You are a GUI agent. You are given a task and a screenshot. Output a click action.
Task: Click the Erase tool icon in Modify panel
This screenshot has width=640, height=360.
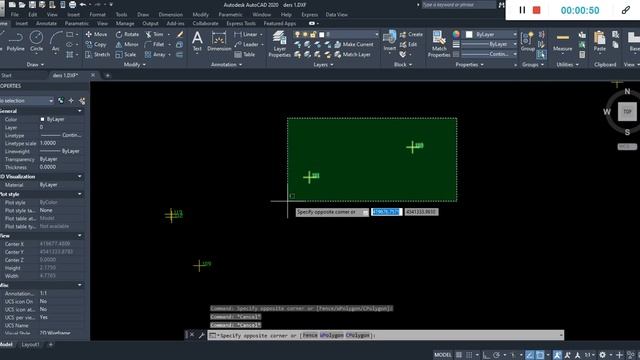(x=180, y=34)
